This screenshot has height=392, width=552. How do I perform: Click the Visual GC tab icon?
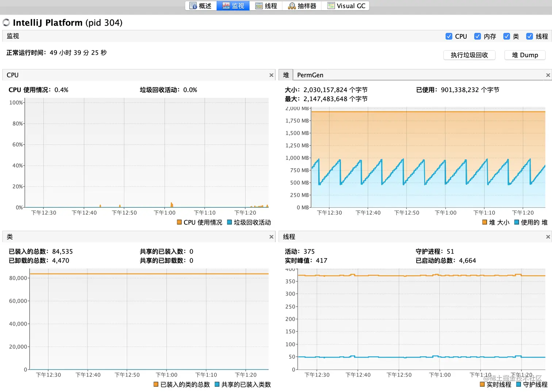coord(331,6)
